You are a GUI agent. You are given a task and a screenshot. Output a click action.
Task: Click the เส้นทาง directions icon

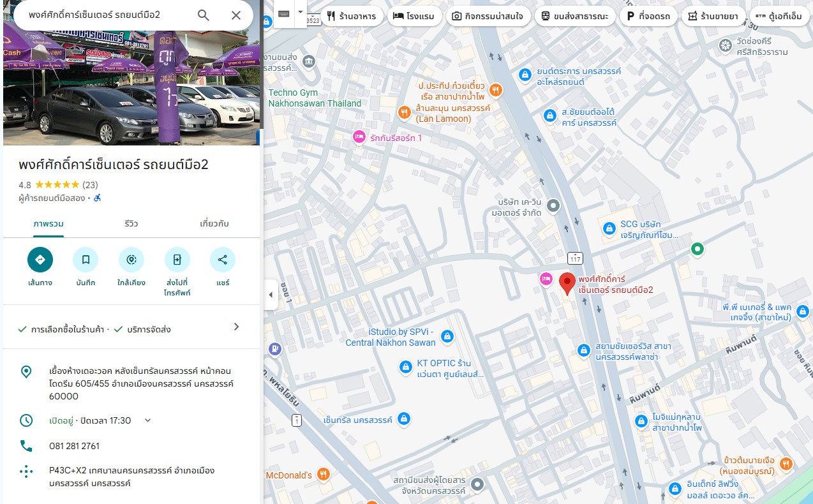click(40, 260)
